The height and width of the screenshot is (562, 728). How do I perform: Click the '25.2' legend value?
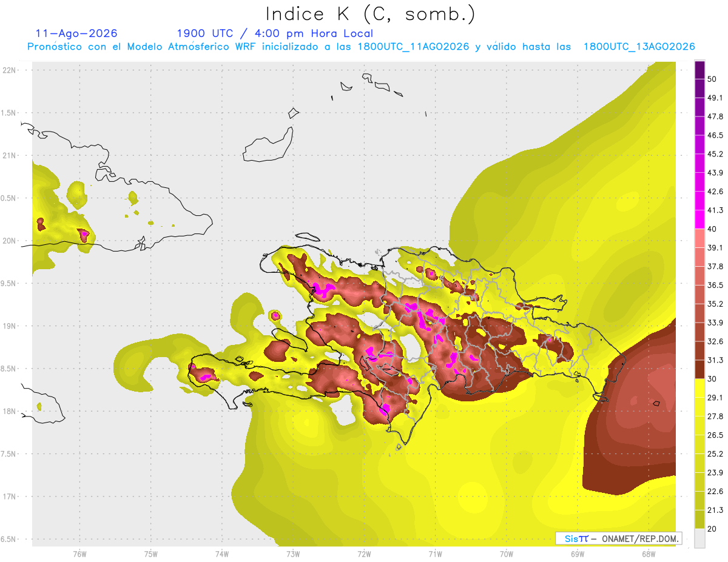click(x=715, y=453)
